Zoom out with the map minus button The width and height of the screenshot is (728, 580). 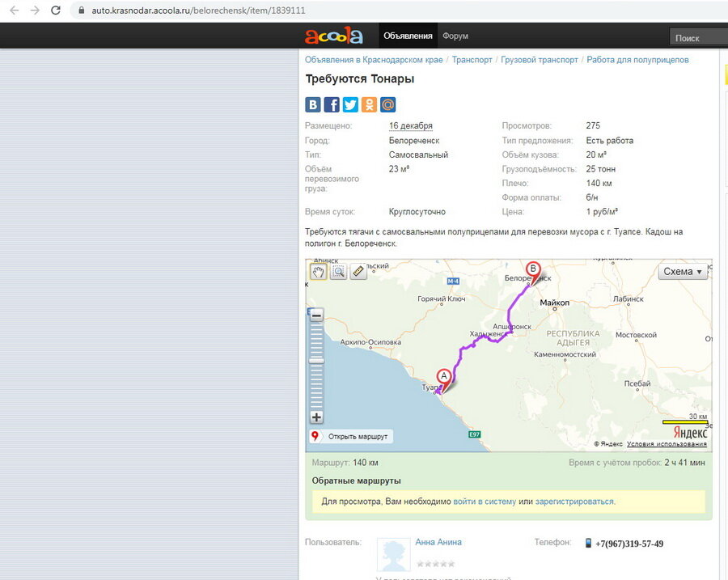(x=316, y=315)
